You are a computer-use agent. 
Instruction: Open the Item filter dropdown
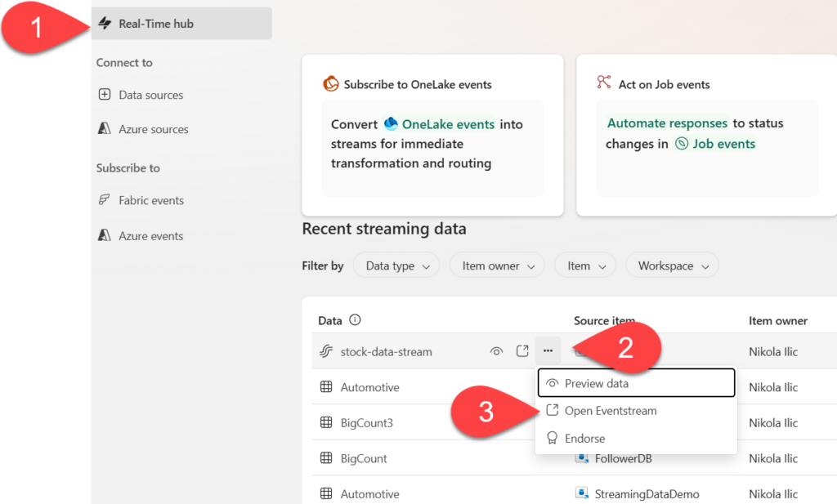pos(585,265)
